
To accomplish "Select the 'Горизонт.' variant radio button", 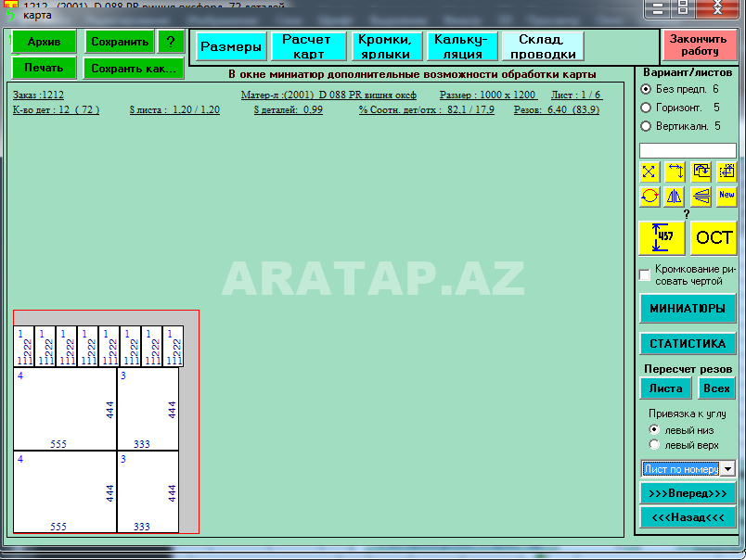I will 647,108.
